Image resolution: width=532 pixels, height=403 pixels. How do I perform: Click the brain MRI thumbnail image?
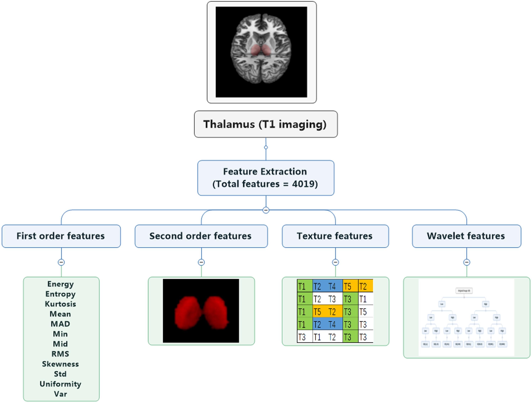coord(261,52)
